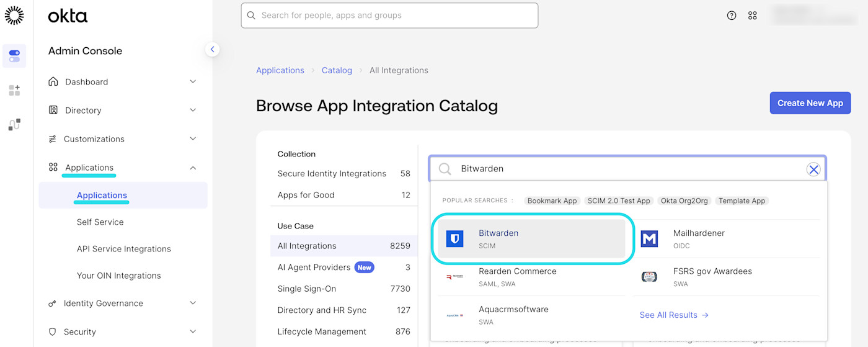Expand the Identity Governance chevron

193,304
